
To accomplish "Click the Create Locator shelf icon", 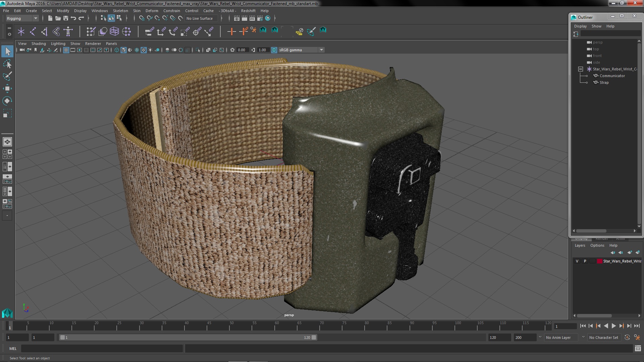I will pyautogui.click(x=21, y=32).
